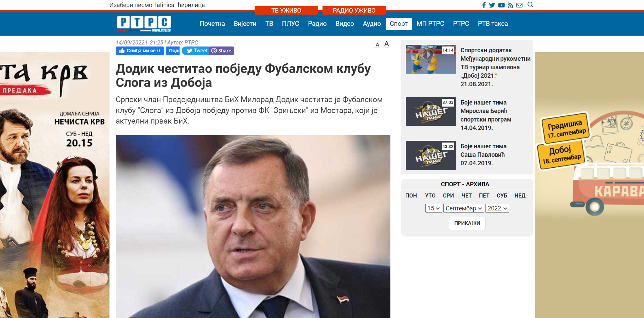Select the Спорт navigation tab

[399, 24]
